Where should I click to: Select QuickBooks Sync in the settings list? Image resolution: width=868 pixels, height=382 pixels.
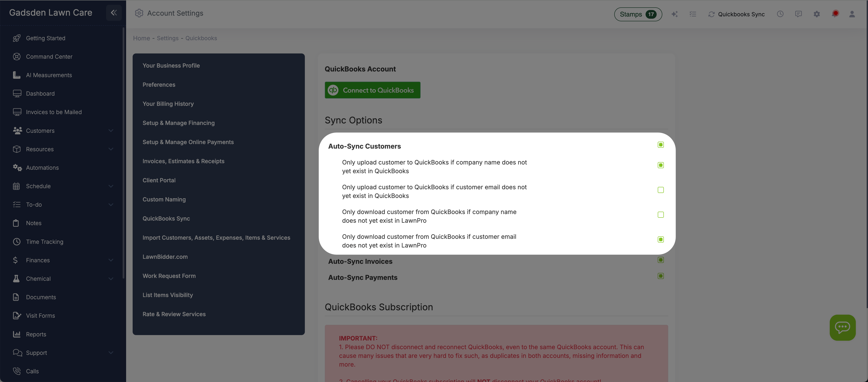point(166,218)
